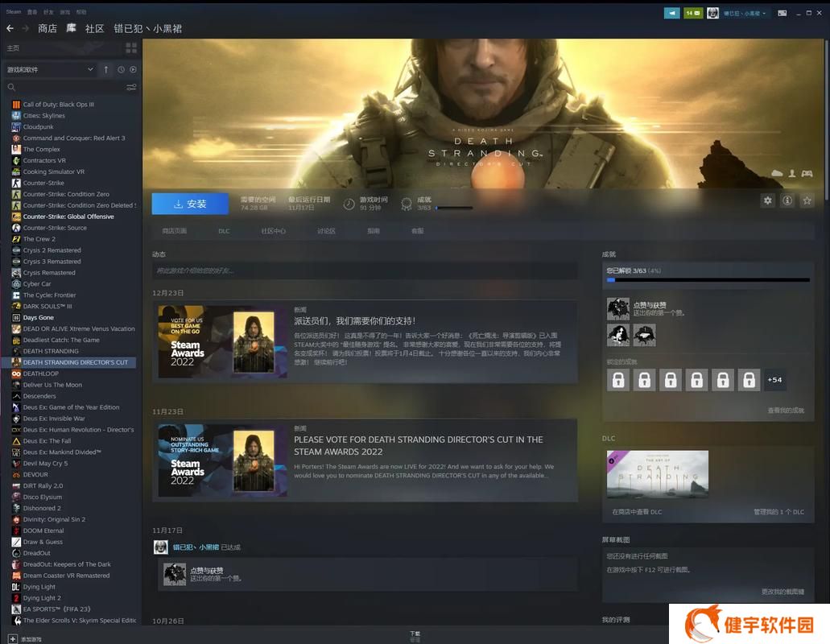Open the grid collections view icon
The image size is (830, 644).
(x=131, y=48)
